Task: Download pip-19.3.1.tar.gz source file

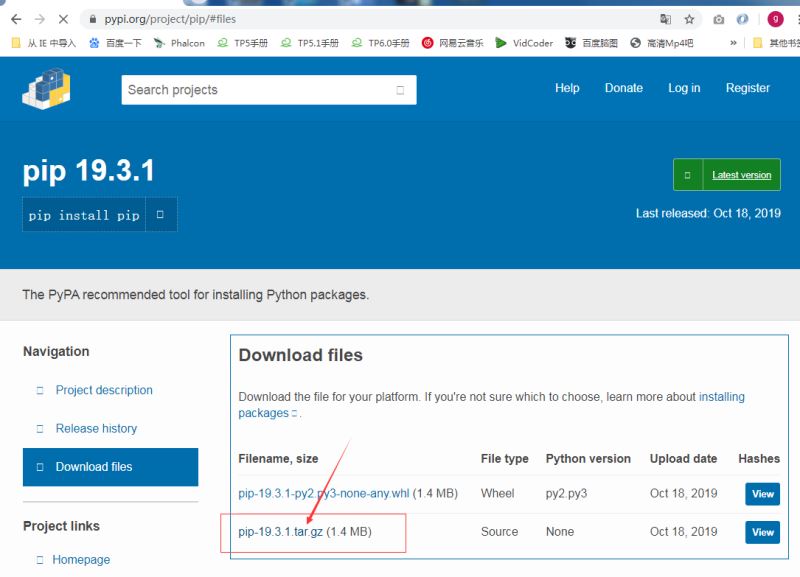Action: pos(280,532)
